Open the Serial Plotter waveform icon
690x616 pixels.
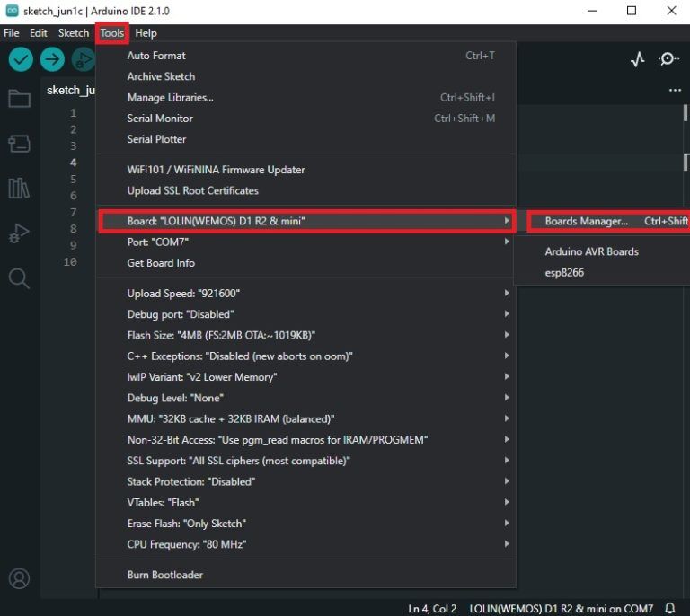click(637, 59)
